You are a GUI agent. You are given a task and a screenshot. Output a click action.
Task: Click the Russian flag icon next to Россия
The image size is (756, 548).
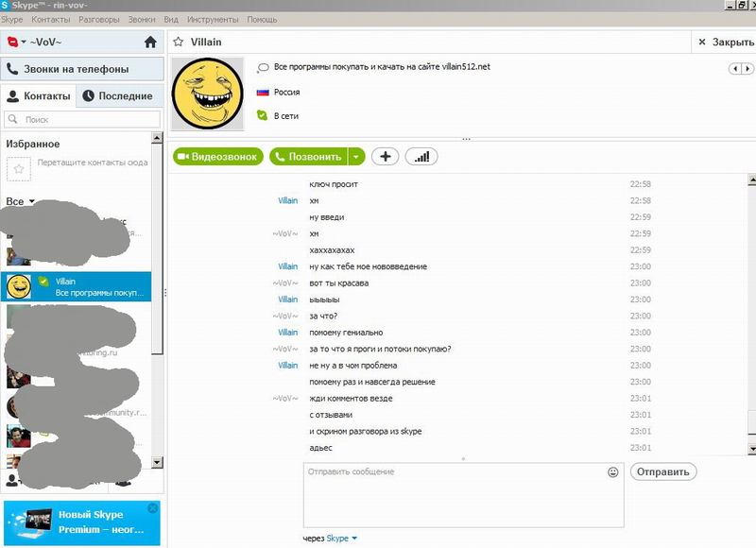coord(263,92)
